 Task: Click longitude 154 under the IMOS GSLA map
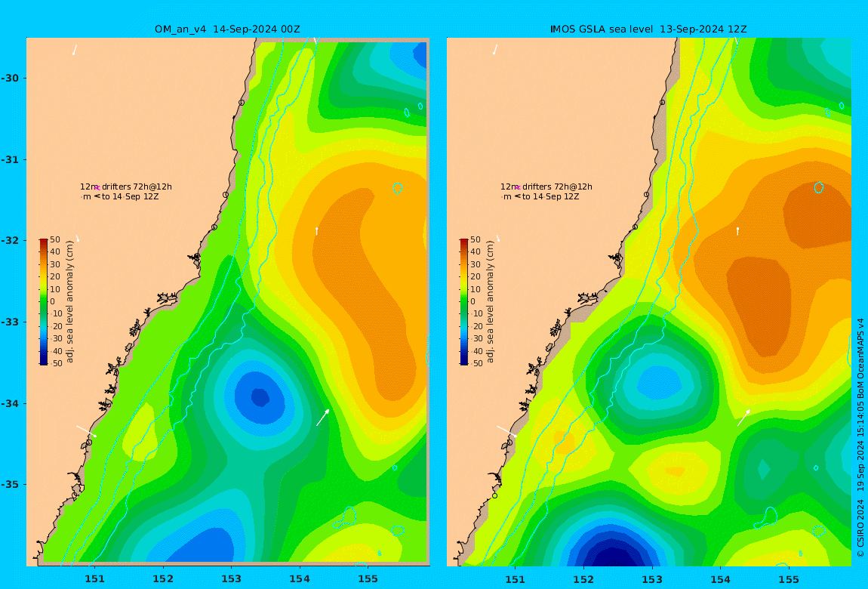[720, 580]
